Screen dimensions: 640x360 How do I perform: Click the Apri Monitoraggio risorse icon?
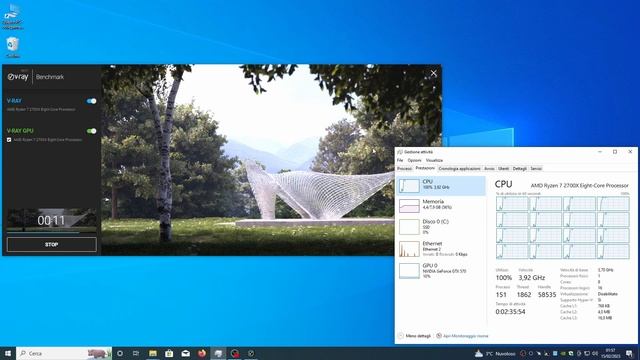(x=439, y=336)
